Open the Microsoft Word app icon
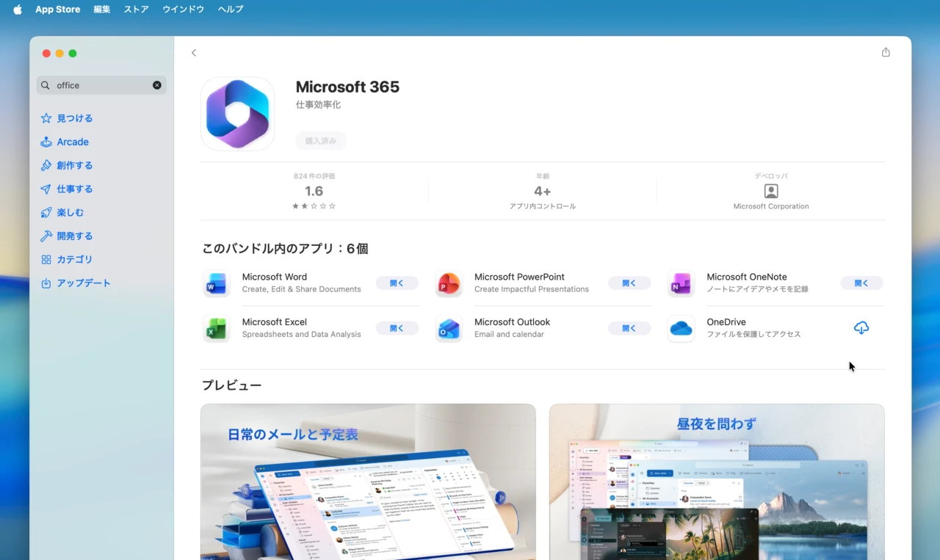 [216, 283]
